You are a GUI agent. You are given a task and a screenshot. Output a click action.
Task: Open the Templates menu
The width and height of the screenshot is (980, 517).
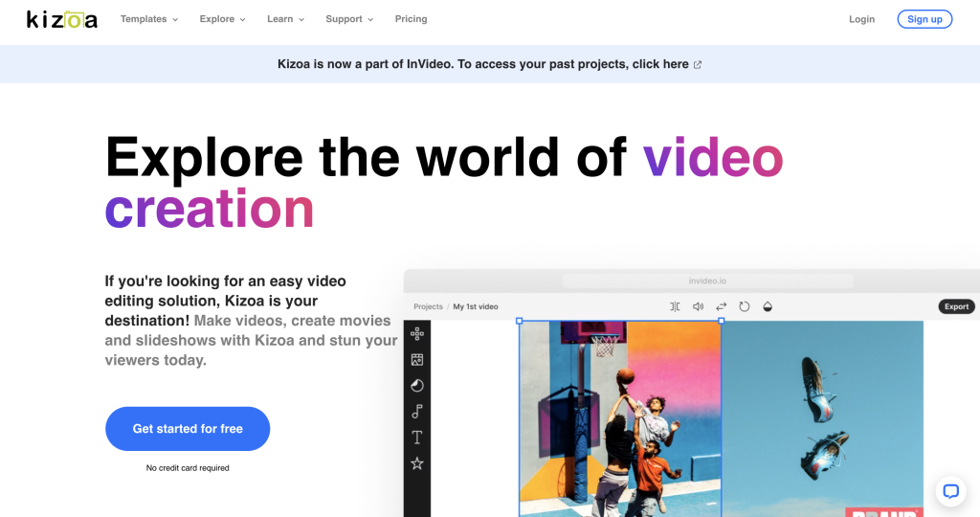point(149,19)
